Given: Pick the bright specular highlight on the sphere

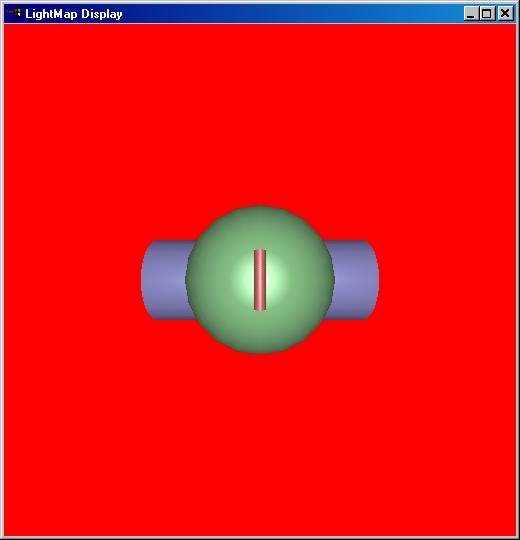Looking at the screenshot, I should 272,280.
